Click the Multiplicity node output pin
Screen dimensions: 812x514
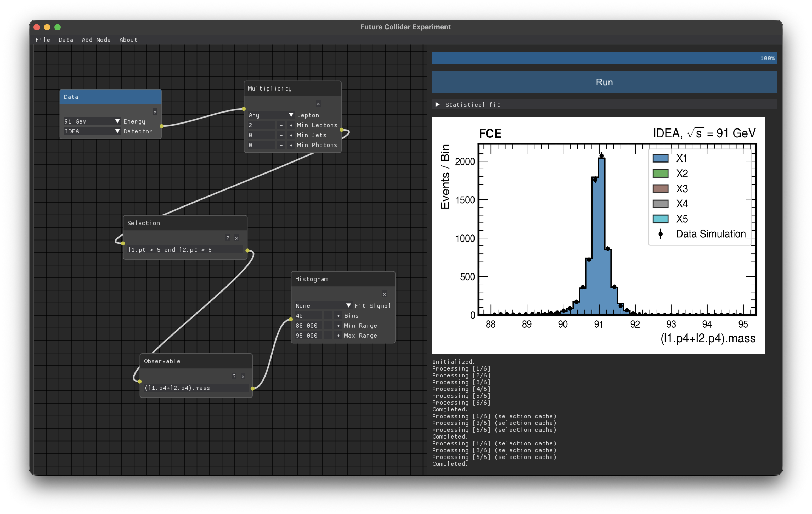coord(342,130)
